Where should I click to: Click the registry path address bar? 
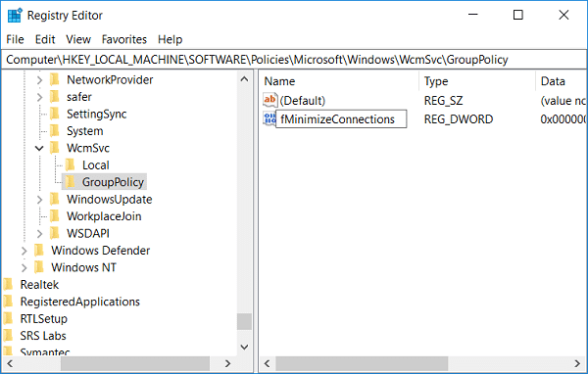click(x=294, y=60)
